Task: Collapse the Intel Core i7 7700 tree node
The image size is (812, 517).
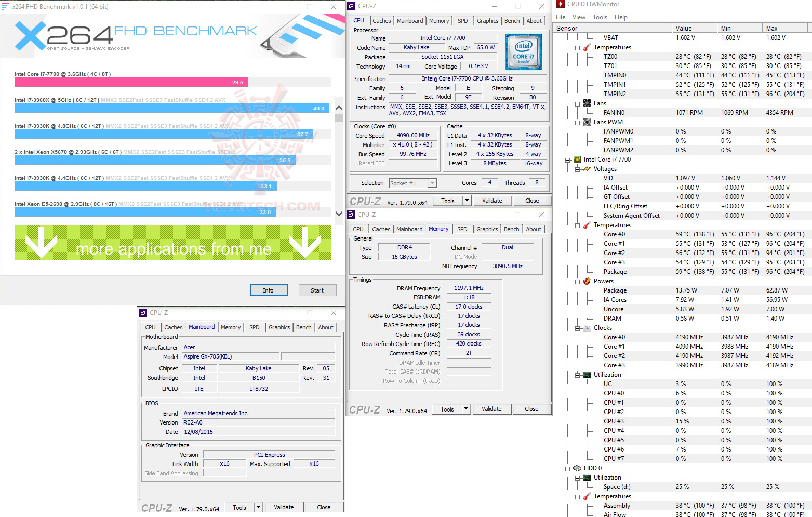Action: click(x=568, y=160)
